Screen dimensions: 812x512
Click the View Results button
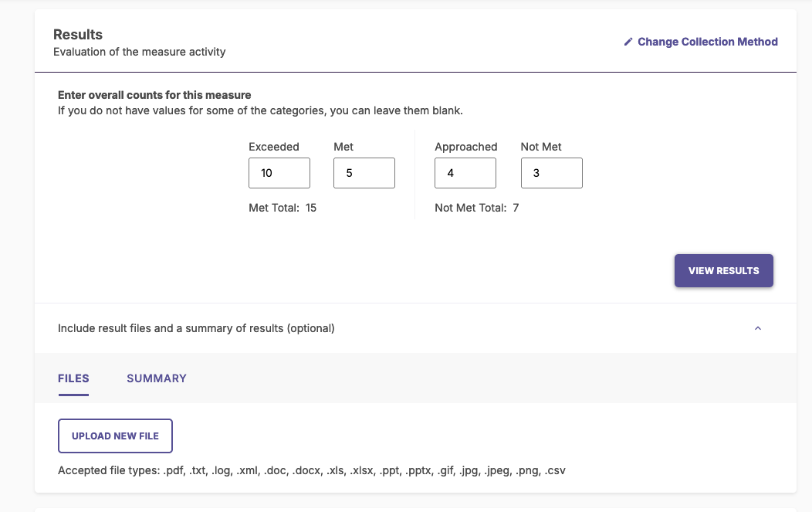pos(723,270)
